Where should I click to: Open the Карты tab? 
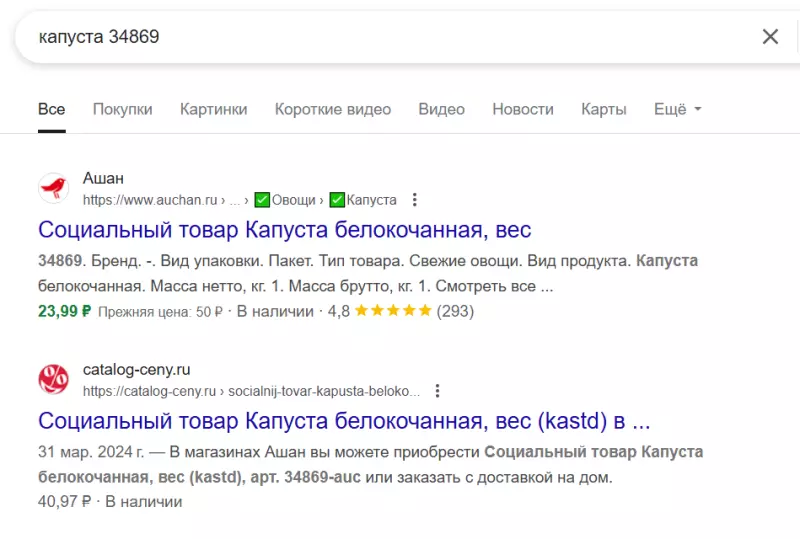[x=603, y=109]
